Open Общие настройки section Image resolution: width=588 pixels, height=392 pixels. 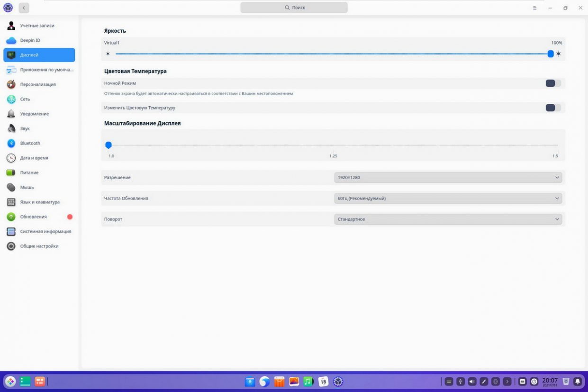39,246
